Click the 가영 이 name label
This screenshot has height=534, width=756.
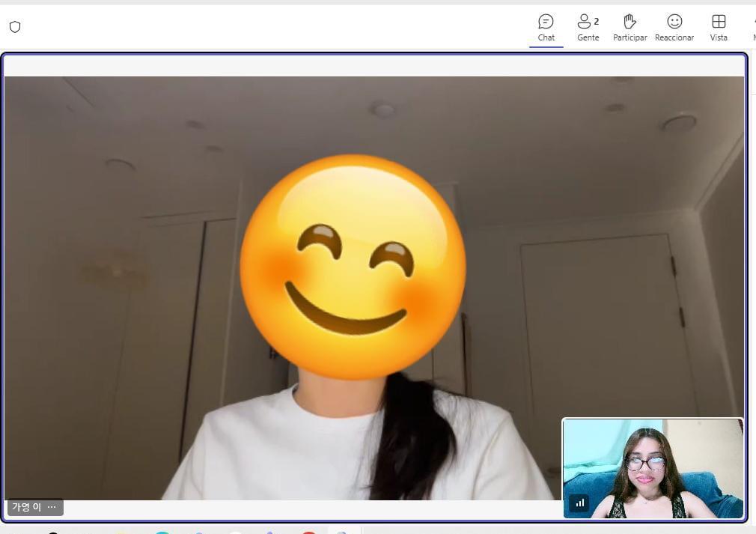[26, 507]
